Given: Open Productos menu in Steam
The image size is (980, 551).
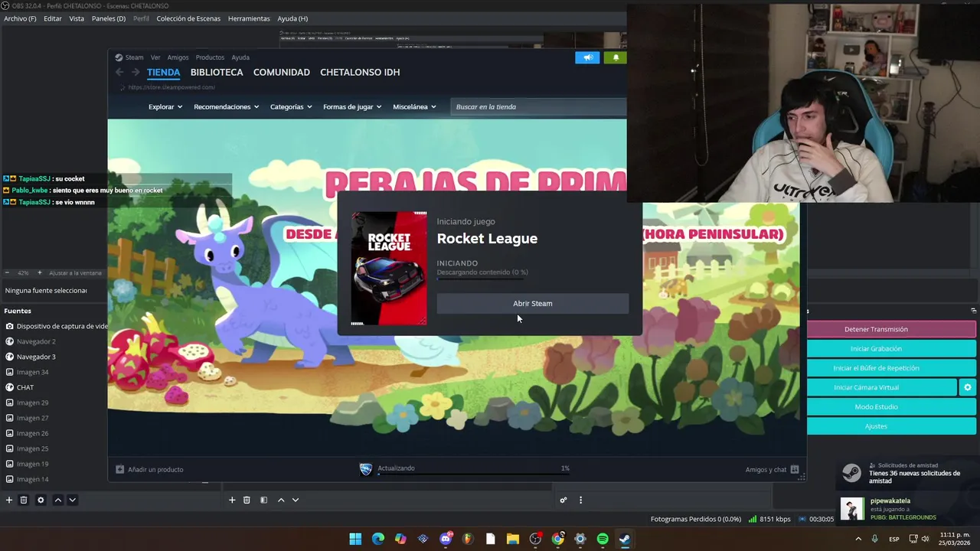Looking at the screenshot, I should (x=210, y=57).
